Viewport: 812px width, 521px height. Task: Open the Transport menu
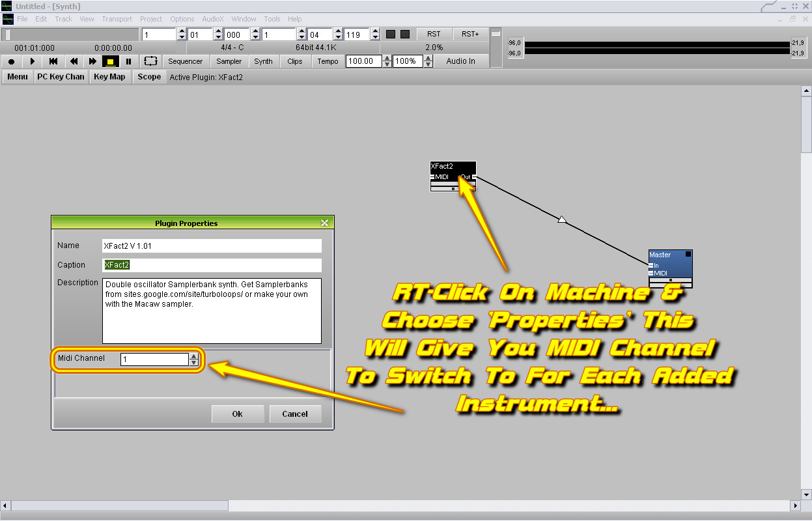pos(117,19)
